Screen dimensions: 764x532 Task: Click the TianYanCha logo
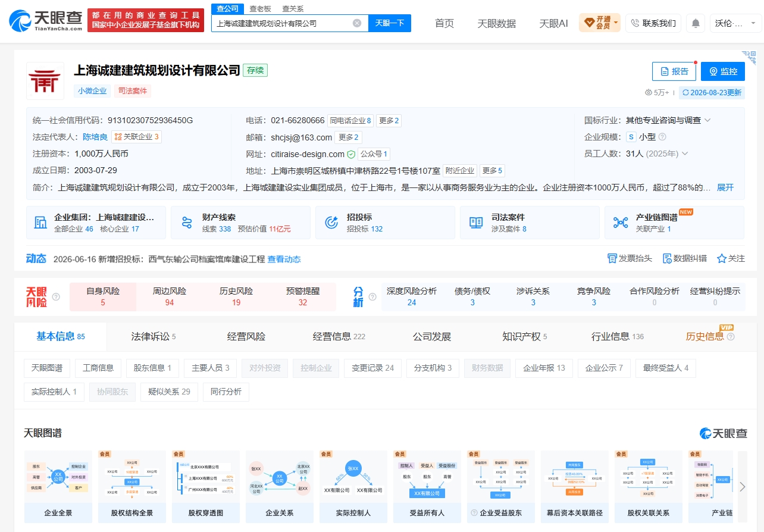[x=45, y=21]
